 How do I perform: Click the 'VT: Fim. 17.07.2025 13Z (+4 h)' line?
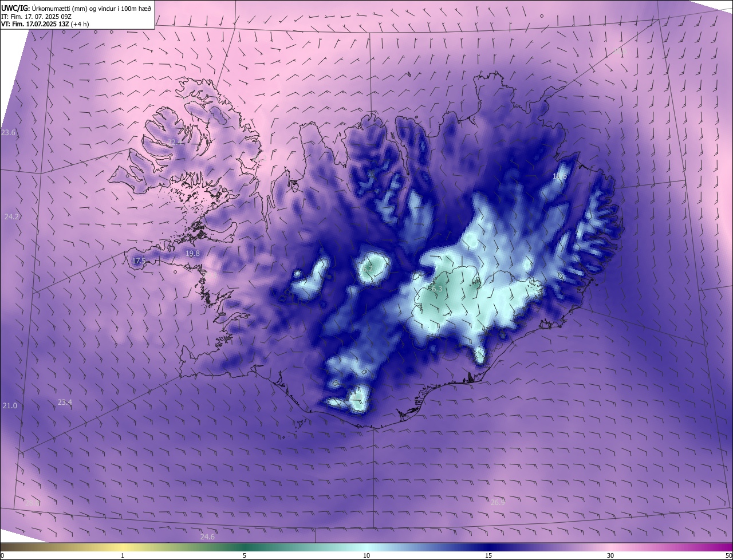pyautogui.click(x=45, y=25)
